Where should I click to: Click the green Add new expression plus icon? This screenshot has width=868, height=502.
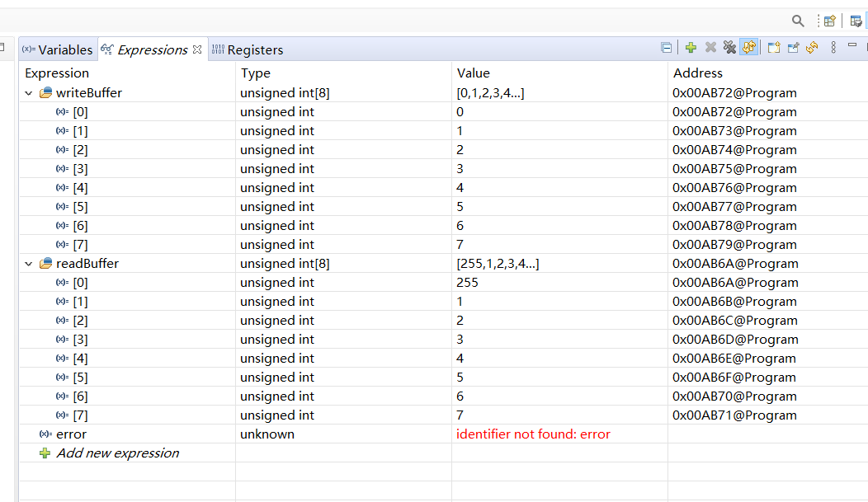click(691, 48)
